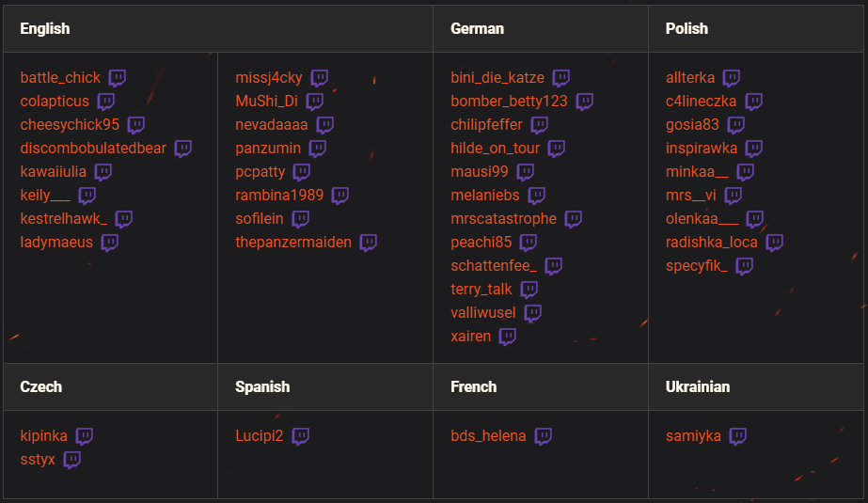
Task: Open the cheesychick95 streamer link
Action: tap(70, 125)
